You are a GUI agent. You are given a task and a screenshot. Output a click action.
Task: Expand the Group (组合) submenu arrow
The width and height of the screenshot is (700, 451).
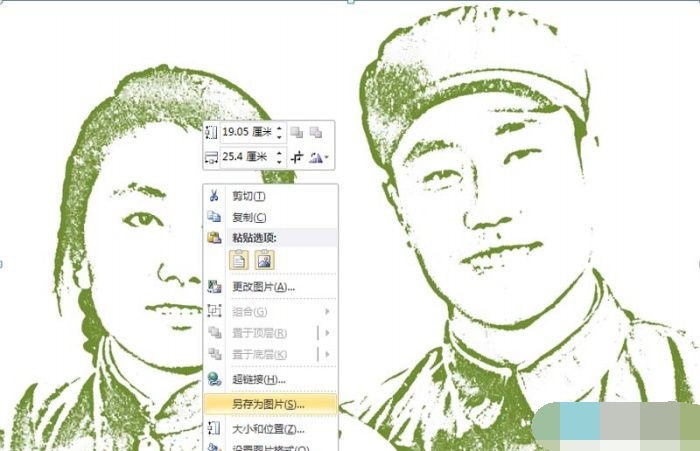(327, 311)
